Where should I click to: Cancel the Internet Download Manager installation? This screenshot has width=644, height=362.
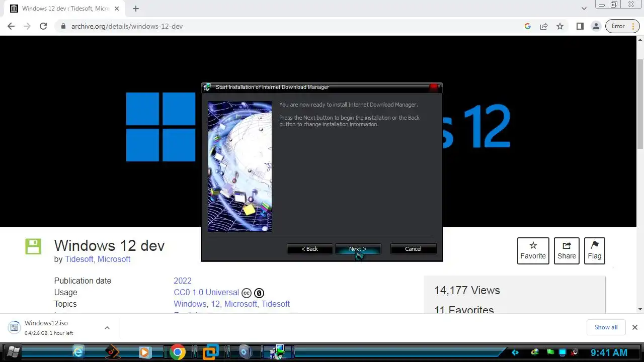pos(413,249)
